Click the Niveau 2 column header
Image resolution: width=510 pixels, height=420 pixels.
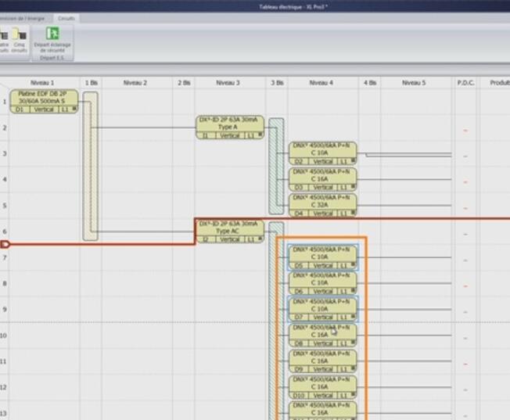(x=135, y=82)
